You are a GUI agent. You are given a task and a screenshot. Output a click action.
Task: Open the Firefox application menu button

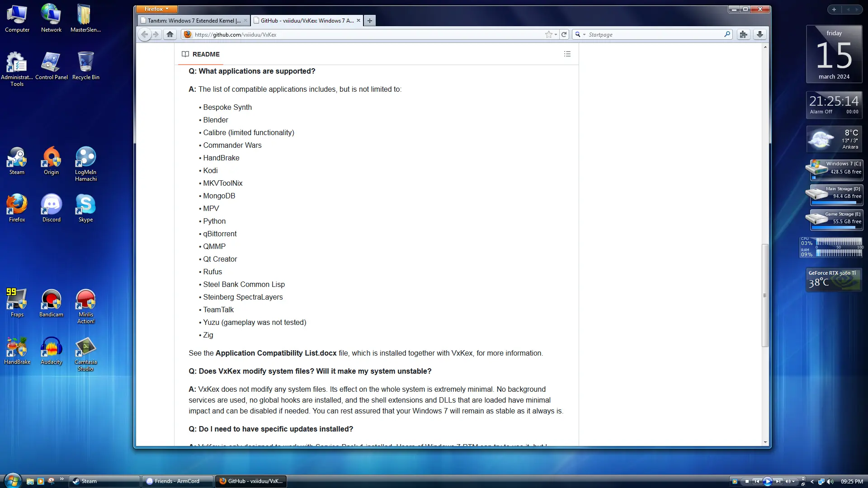click(x=156, y=9)
